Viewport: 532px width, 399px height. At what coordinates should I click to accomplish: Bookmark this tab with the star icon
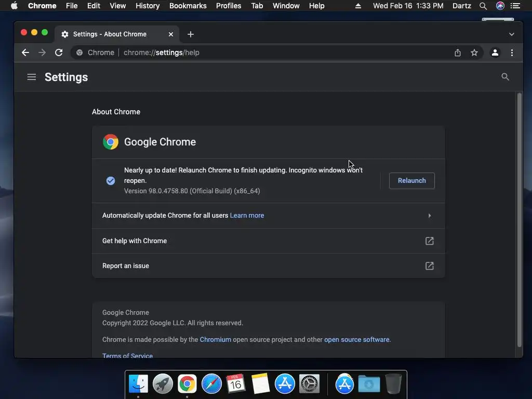click(474, 52)
